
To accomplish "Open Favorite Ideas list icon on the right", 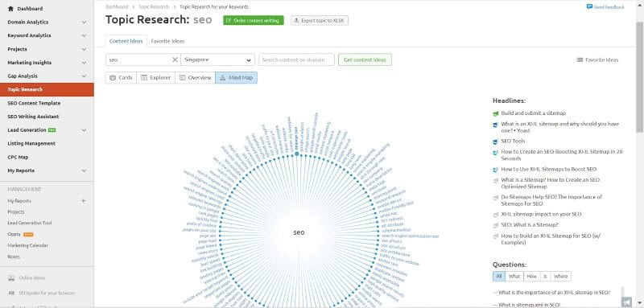I will click(580, 60).
